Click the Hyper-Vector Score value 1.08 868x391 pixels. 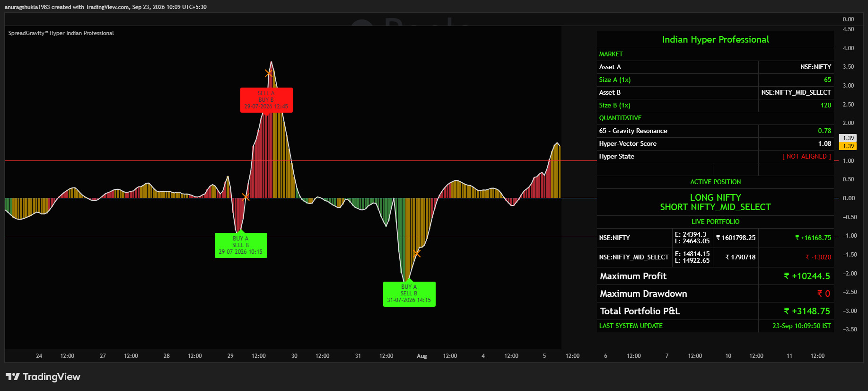pos(824,144)
